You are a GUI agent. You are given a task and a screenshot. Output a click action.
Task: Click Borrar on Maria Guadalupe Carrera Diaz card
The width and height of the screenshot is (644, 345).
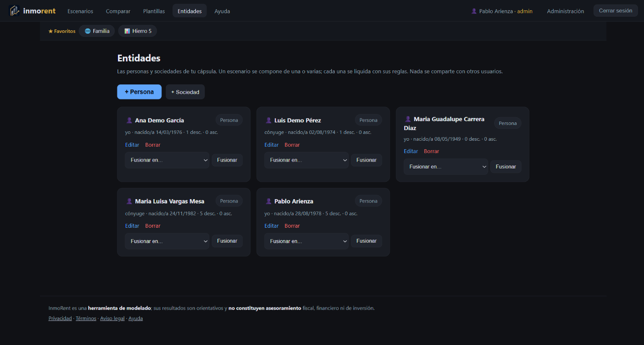[x=431, y=151]
